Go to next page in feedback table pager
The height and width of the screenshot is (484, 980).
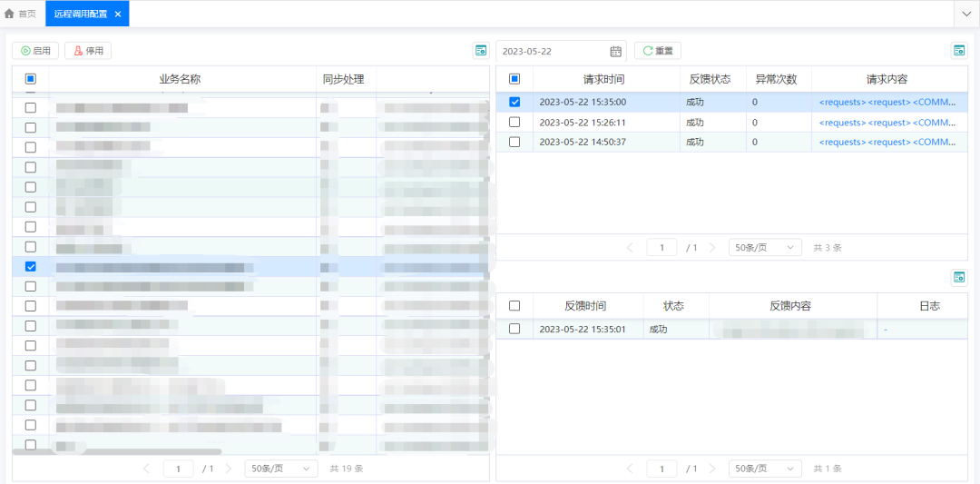point(712,469)
